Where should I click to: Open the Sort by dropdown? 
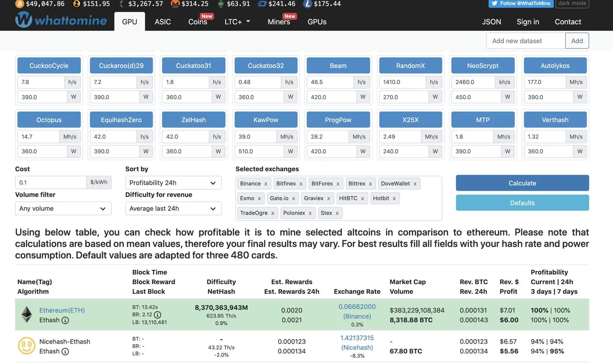173,183
